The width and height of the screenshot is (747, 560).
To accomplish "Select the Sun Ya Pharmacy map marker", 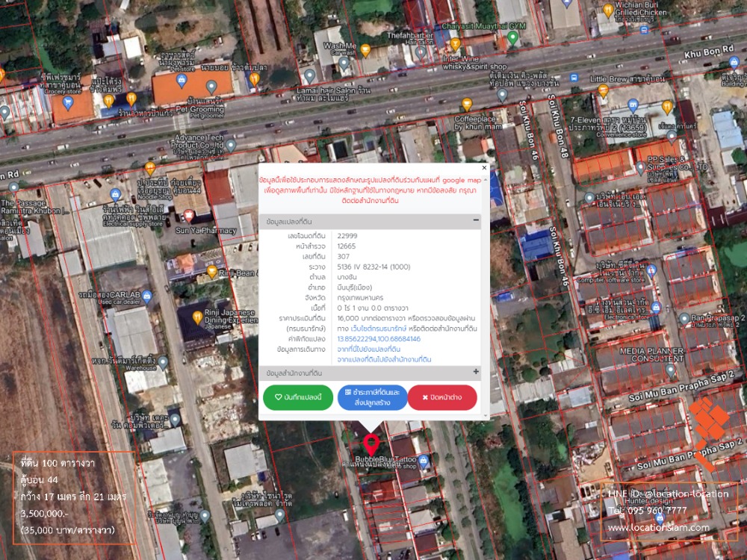I will point(189,217).
